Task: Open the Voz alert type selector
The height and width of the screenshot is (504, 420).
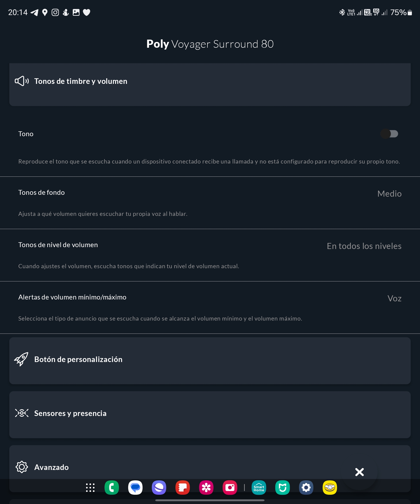Action: [x=394, y=298]
